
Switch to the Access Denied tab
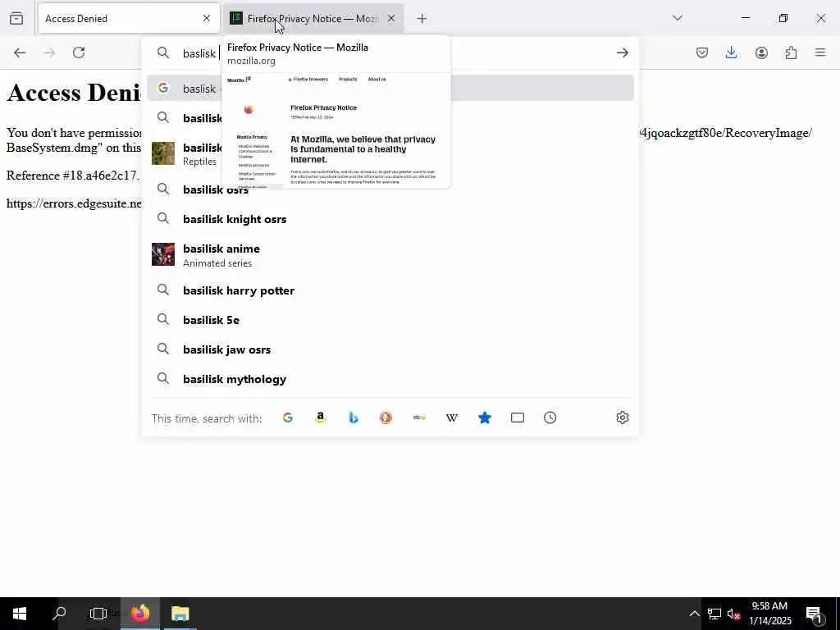[129, 19]
